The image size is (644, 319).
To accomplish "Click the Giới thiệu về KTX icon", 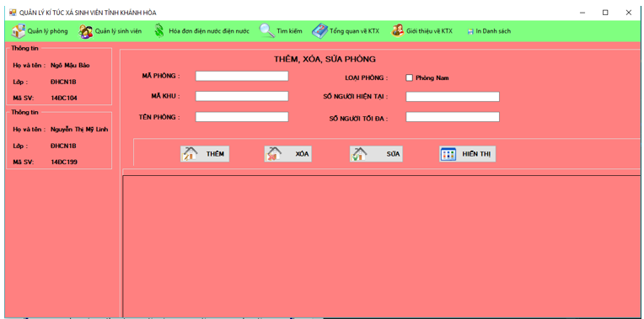I will pos(397,31).
